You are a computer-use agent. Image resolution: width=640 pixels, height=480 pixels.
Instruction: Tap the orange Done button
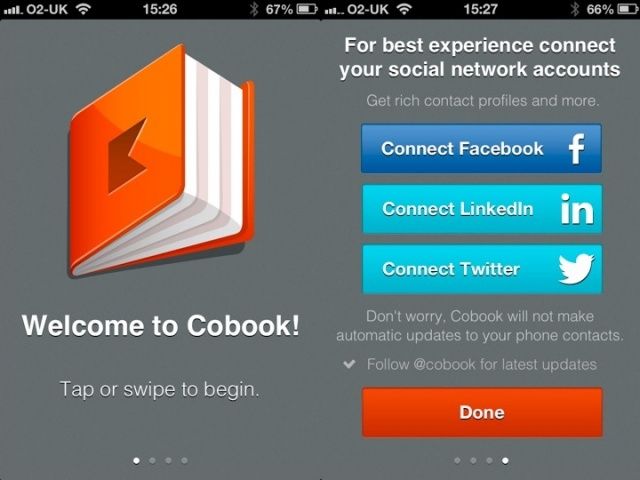(x=482, y=412)
